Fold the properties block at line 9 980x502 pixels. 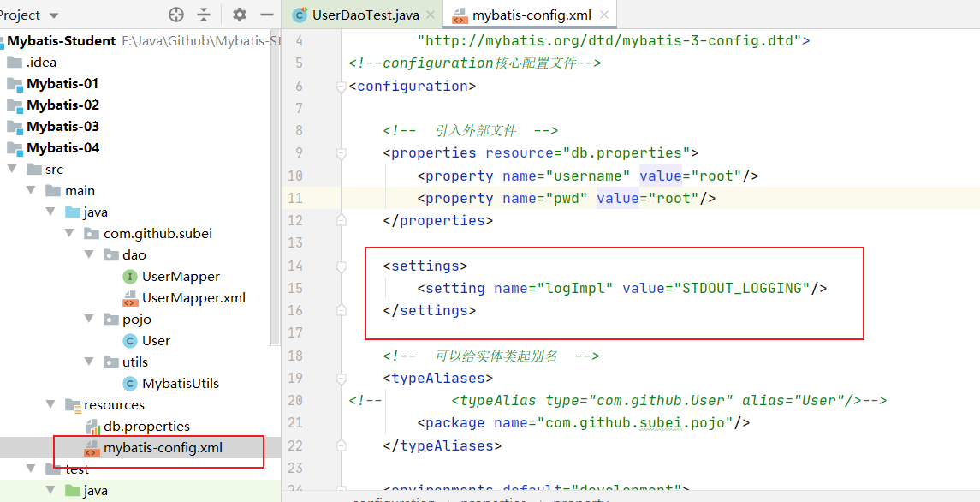(342, 153)
